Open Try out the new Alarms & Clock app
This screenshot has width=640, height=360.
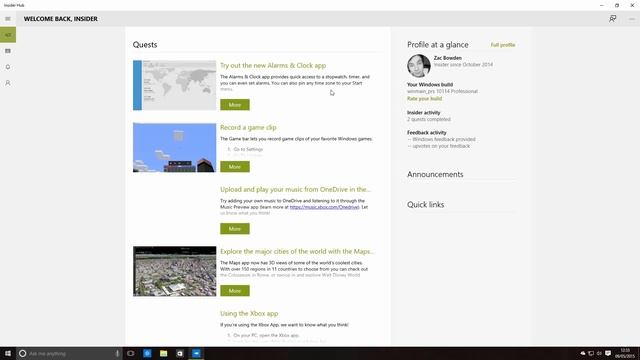273,65
